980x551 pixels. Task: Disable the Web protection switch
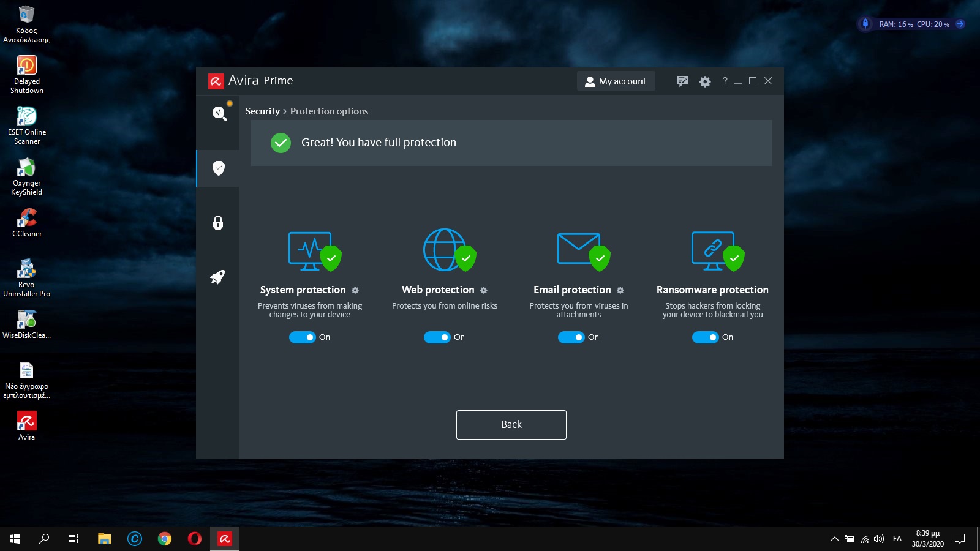(437, 337)
